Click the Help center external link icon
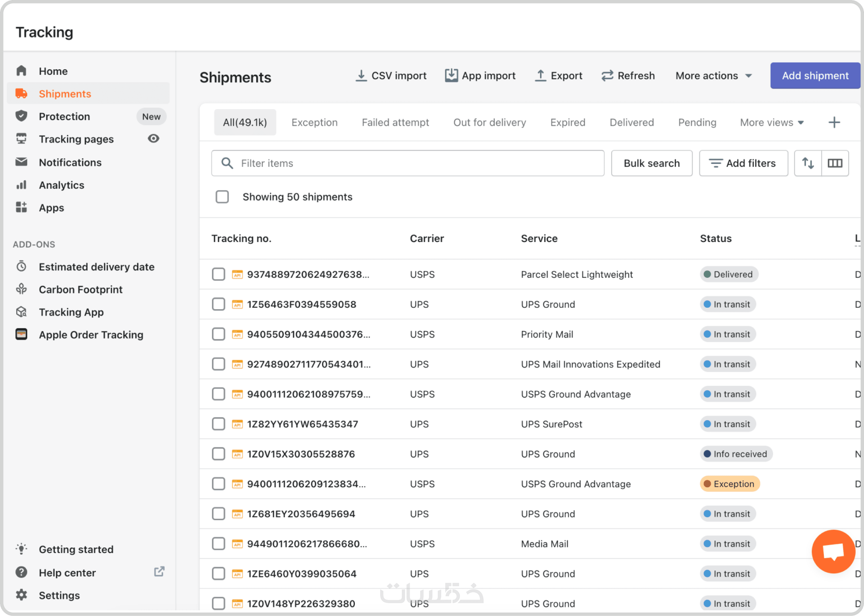 point(159,572)
